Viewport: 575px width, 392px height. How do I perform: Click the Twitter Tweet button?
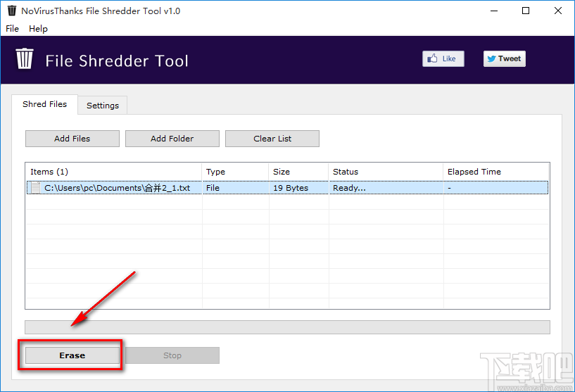504,58
